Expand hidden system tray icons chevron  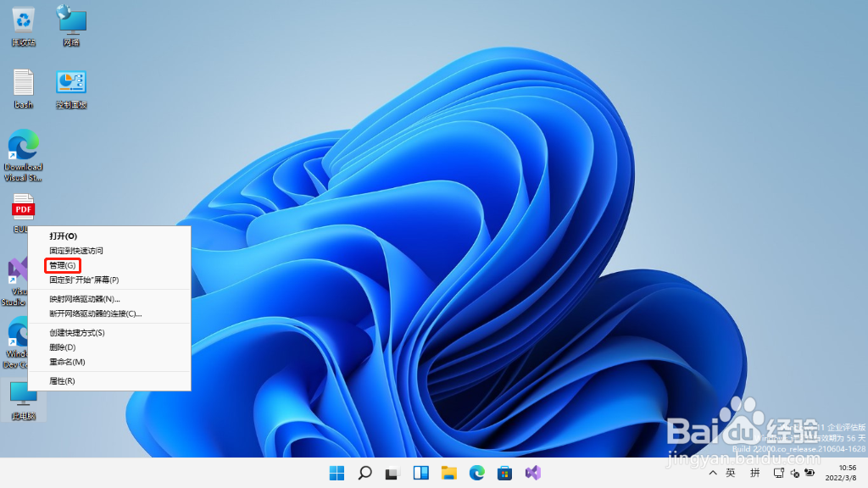pos(713,473)
